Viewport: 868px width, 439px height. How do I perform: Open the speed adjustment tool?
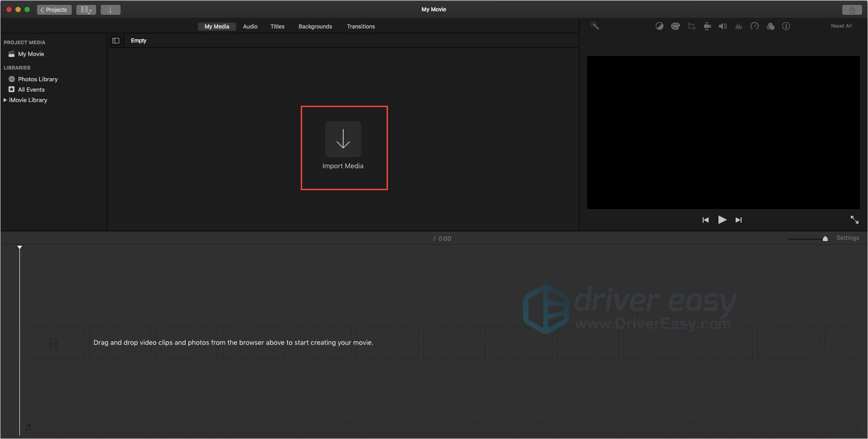click(755, 26)
